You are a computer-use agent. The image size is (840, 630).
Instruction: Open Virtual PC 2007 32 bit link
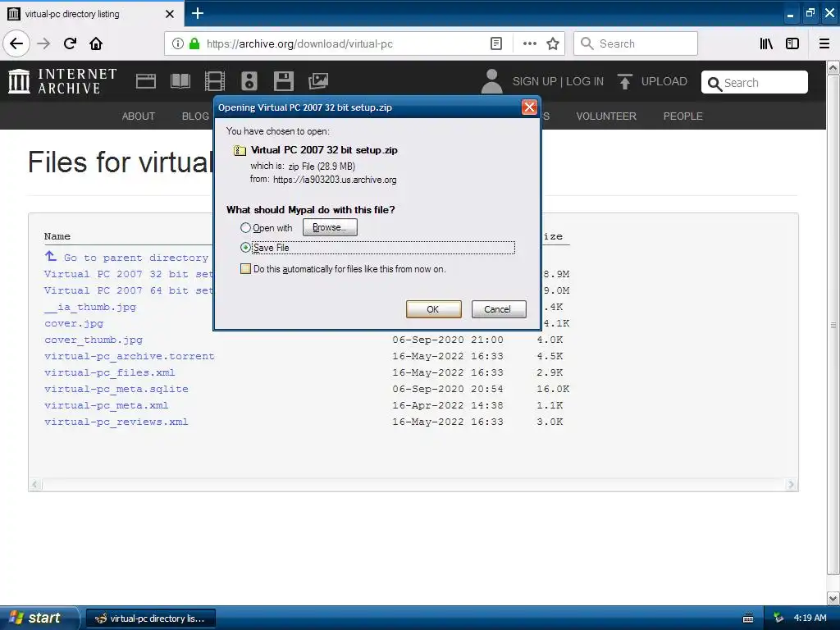click(x=129, y=274)
